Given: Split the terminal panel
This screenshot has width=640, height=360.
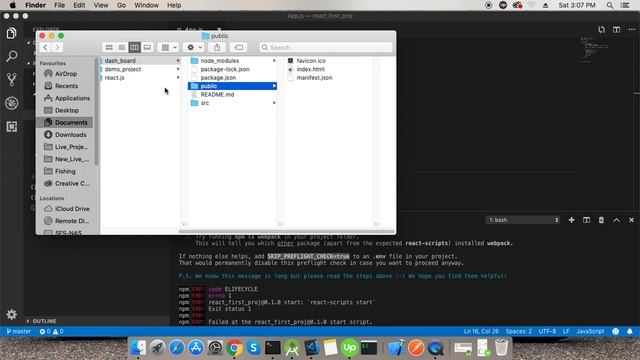Looking at the screenshot, I should click(x=587, y=220).
